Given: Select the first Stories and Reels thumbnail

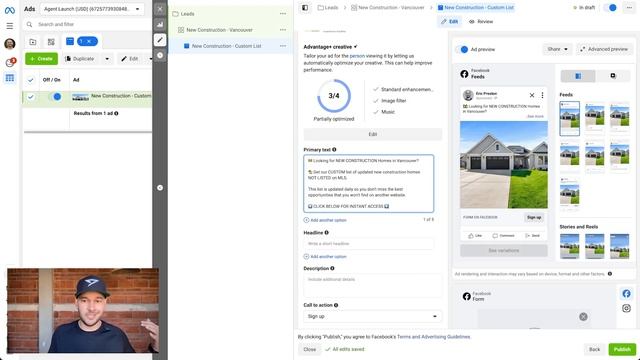Looking at the screenshot, I should [569, 246].
